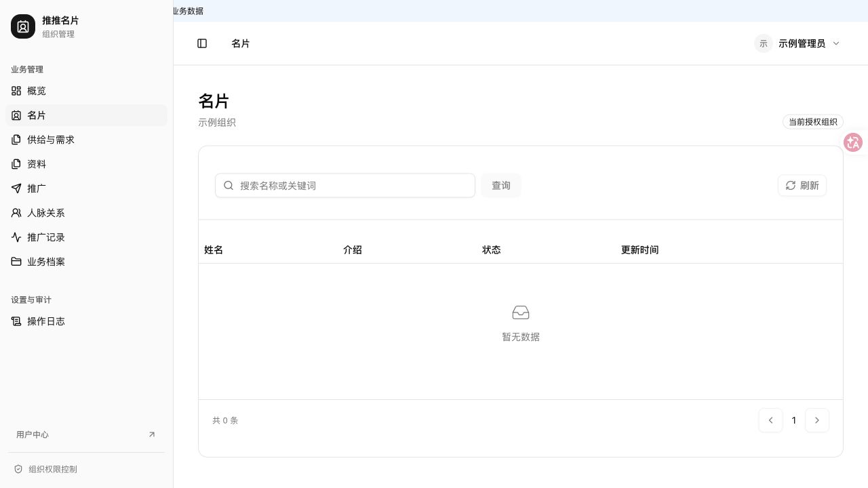Screen dimensions: 868x488
Task: Click the next page arrow button
Action: coord(817,420)
